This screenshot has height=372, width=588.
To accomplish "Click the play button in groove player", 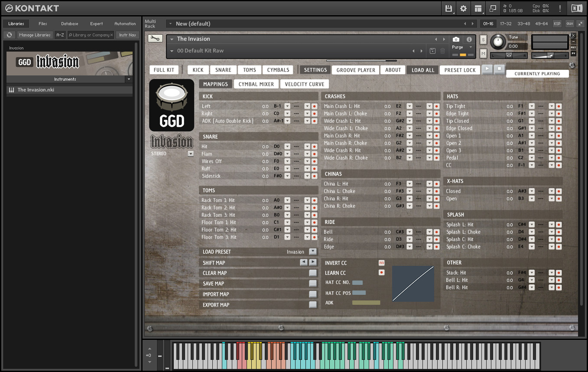I will pyautogui.click(x=487, y=69).
